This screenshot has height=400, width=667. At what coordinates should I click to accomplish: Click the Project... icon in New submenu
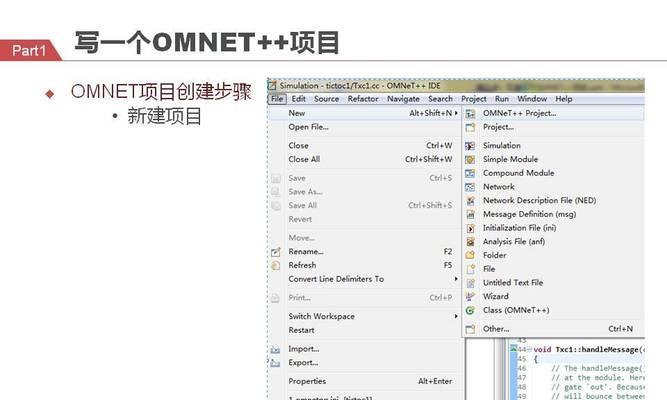click(x=470, y=127)
